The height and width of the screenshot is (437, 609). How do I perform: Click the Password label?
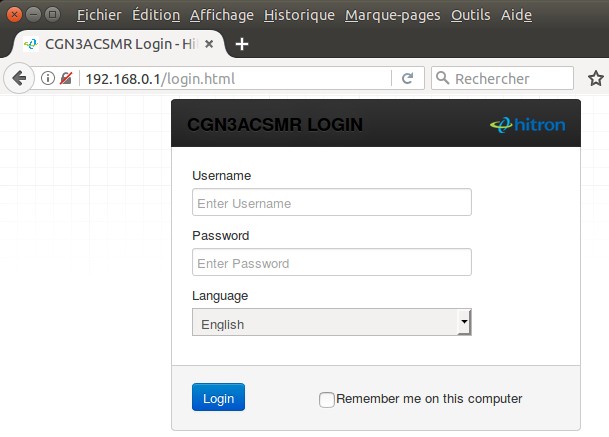click(221, 236)
